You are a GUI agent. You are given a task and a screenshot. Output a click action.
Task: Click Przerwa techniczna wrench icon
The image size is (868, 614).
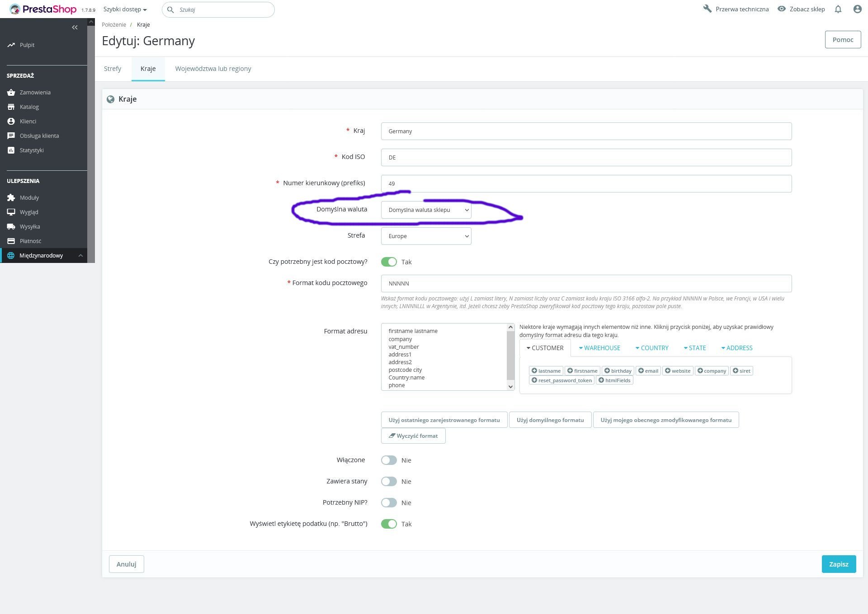click(x=708, y=9)
